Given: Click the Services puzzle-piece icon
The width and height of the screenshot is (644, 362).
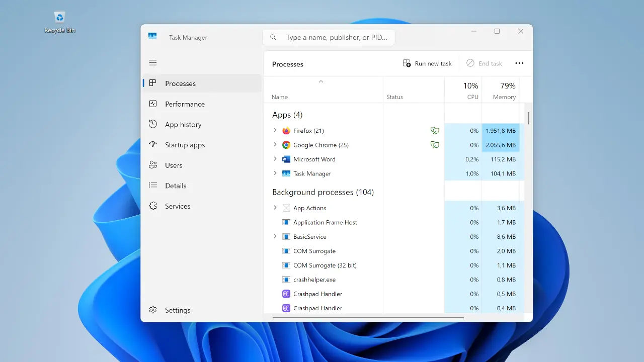Looking at the screenshot, I should click(x=153, y=206).
